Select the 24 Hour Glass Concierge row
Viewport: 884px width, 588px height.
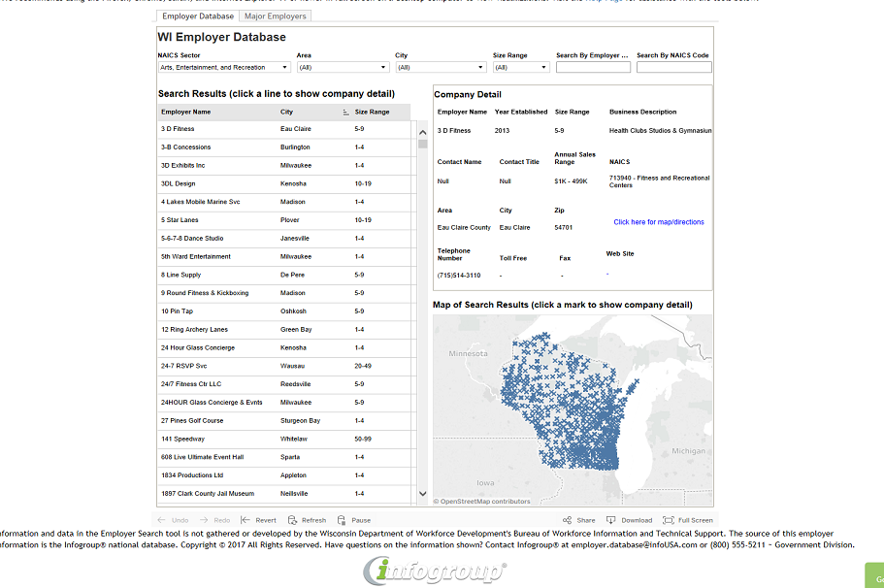tap(284, 347)
